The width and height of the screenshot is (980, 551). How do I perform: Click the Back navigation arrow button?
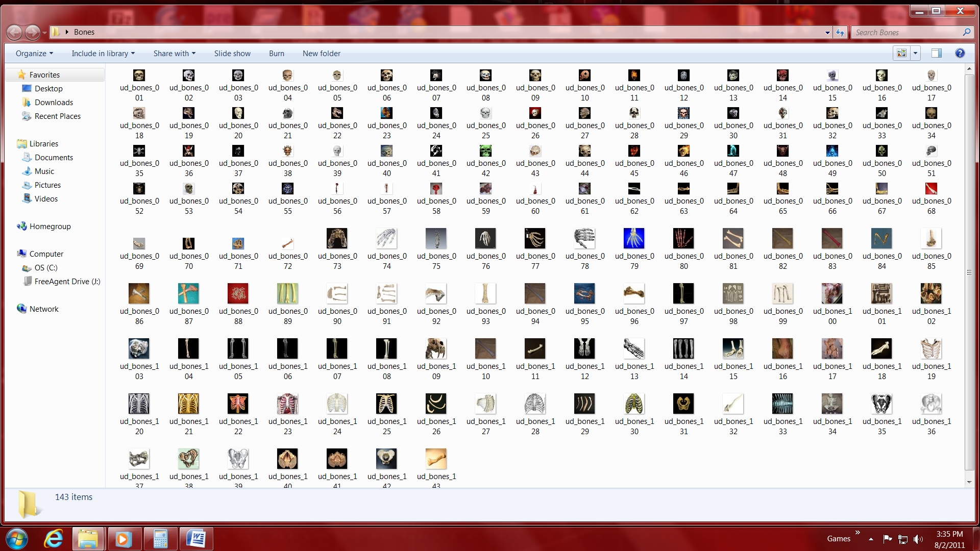pyautogui.click(x=14, y=33)
